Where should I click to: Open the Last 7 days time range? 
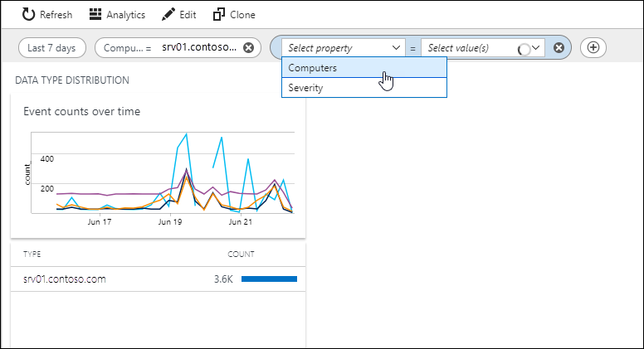click(52, 48)
